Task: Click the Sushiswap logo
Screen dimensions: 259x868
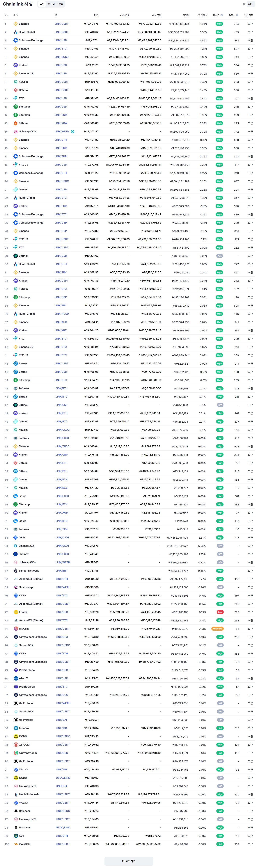Action: point(15,587)
